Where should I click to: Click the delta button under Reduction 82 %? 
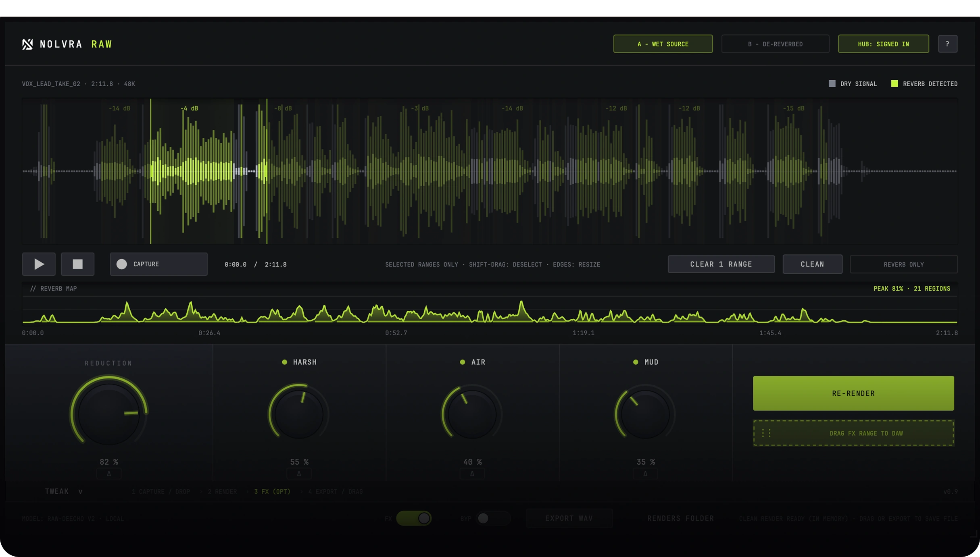[109, 474]
